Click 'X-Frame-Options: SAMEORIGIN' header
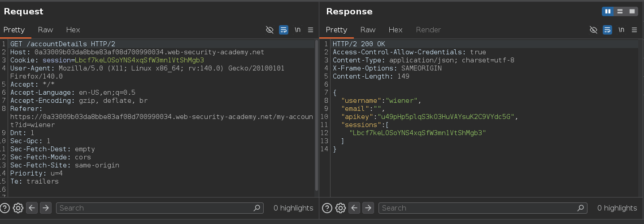The image size is (644, 224). tap(387, 68)
